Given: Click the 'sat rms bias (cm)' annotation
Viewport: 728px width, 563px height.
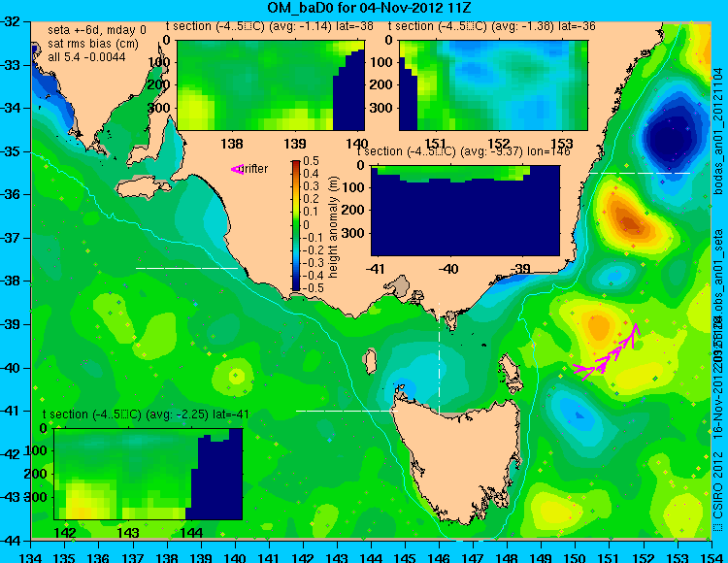Looking at the screenshot, I should (x=93, y=44).
